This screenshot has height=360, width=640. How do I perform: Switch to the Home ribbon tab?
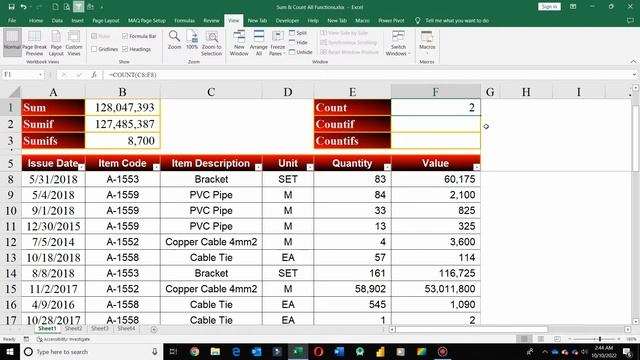tap(36, 20)
